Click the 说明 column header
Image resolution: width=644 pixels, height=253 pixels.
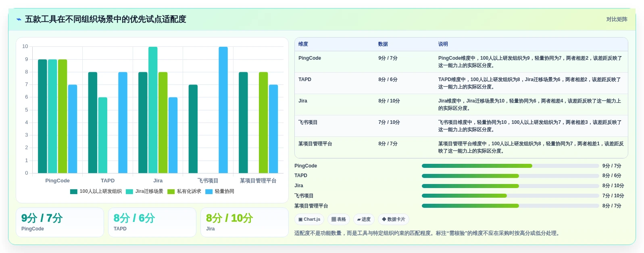pyautogui.click(x=443, y=44)
